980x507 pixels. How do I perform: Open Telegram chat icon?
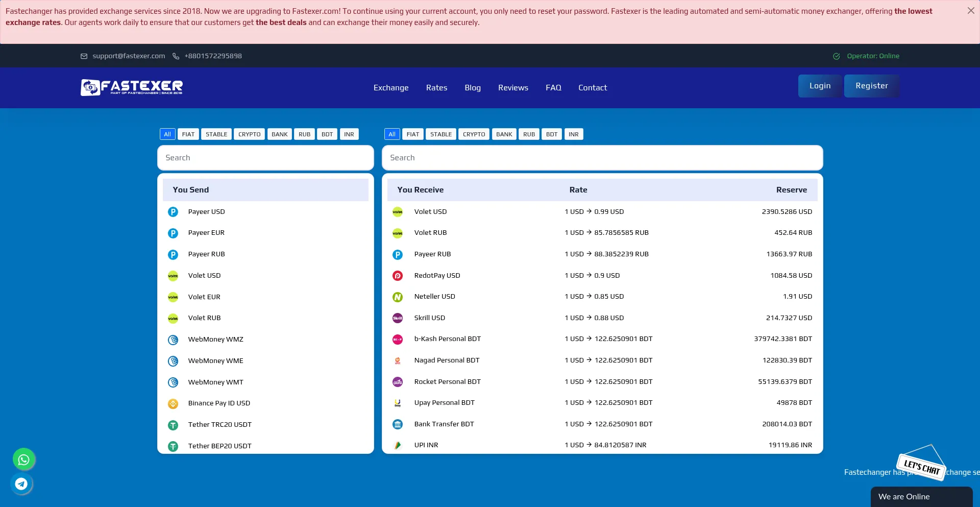(x=21, y=484)
